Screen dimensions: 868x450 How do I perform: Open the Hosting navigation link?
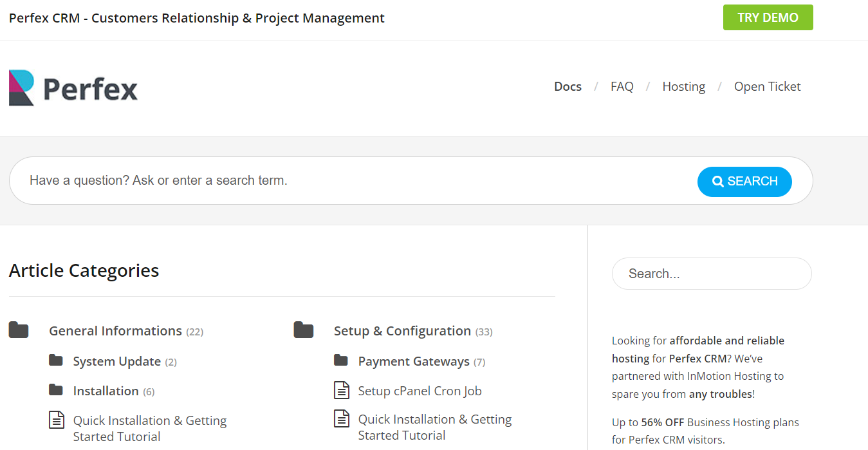(683, 87)
